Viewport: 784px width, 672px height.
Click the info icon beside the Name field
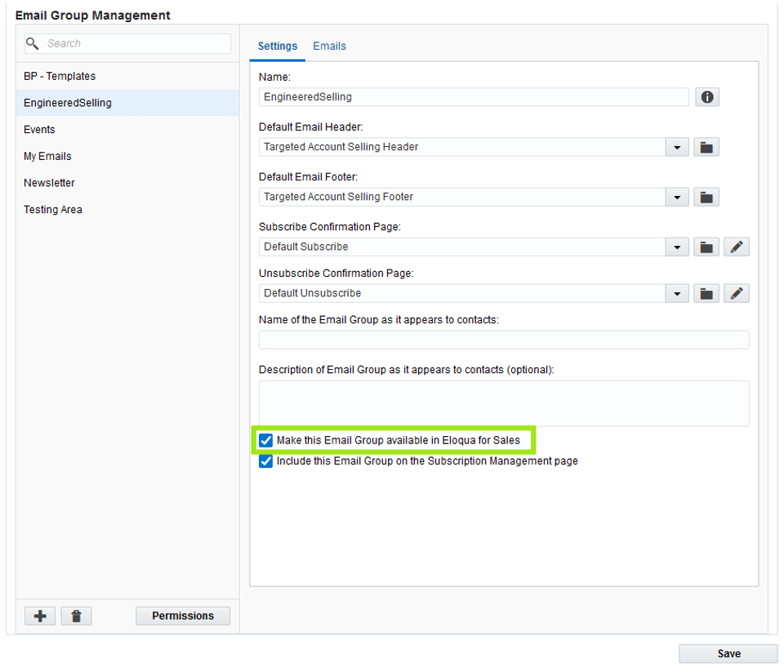706,97
